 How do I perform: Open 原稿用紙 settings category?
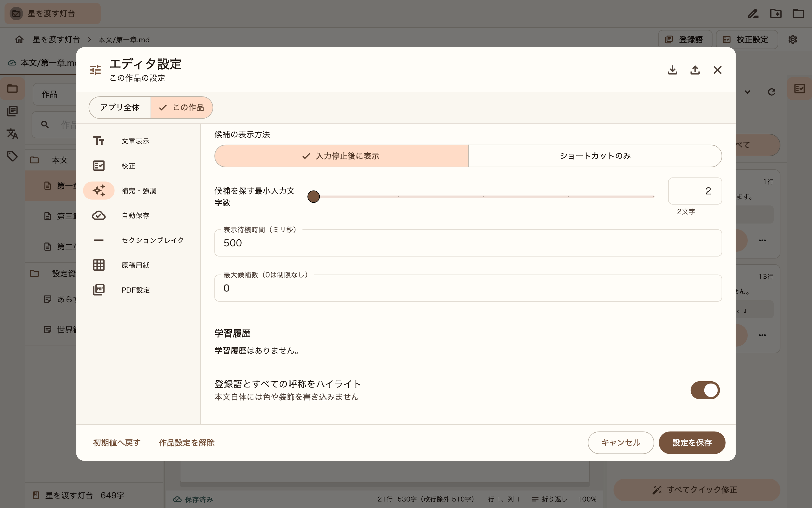pos(138,265)
